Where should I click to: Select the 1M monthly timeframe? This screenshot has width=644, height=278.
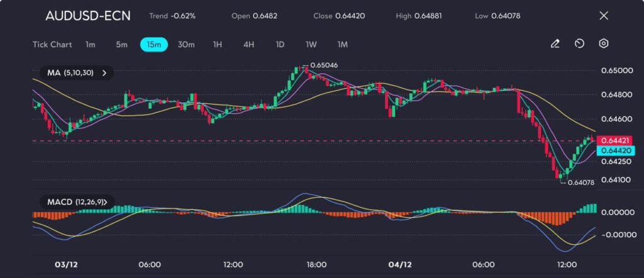(x=343, y=45)
